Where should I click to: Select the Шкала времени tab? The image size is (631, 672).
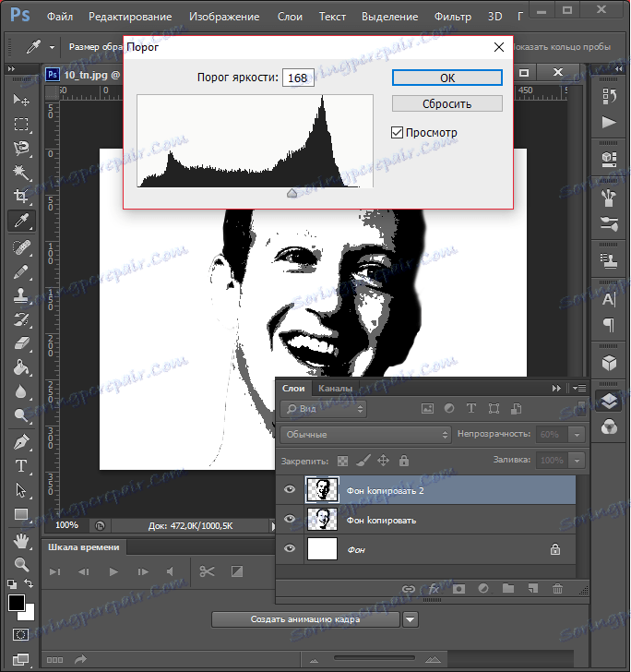[84, 547]
